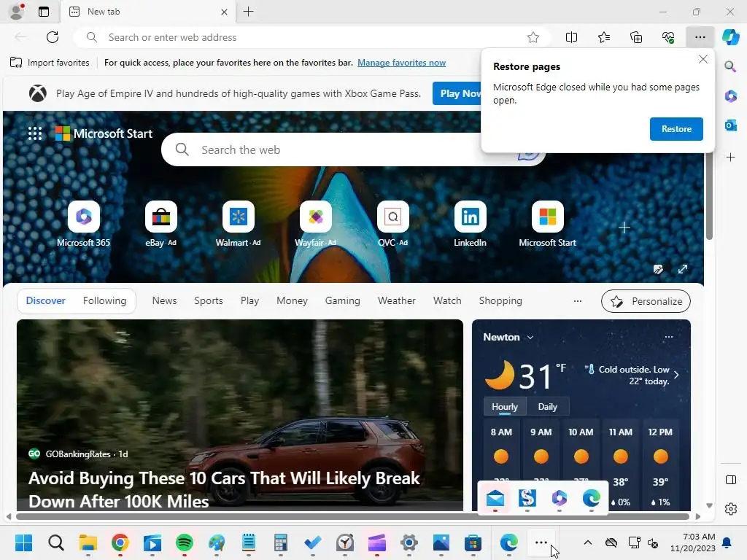Select the Hourly forecast tab
The width and height of the screenshot is (747, 560).
click(505, 407)
